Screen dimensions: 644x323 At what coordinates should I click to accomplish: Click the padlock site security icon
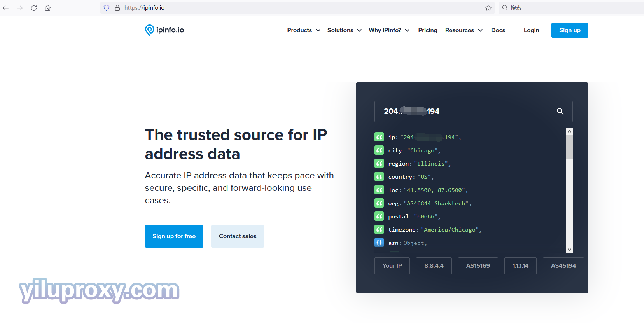click(x=117, y=8)
